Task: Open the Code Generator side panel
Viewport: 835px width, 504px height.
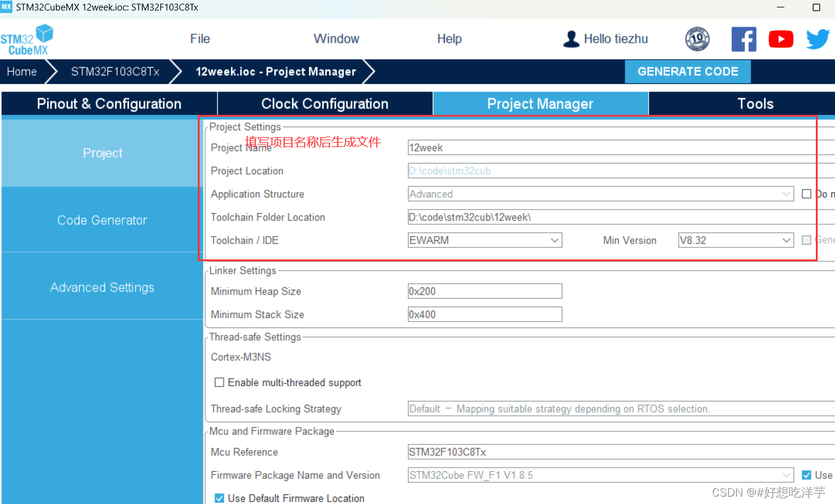Action: point(103,220)
